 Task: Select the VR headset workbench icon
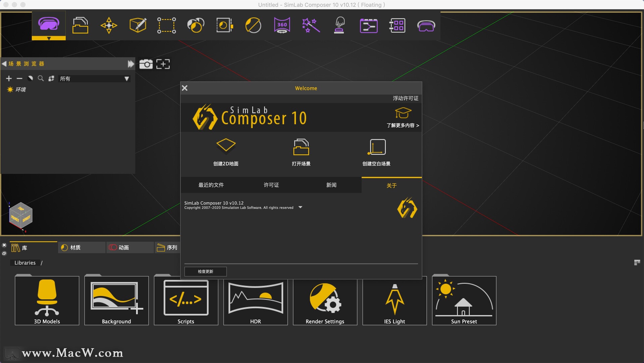49,24
